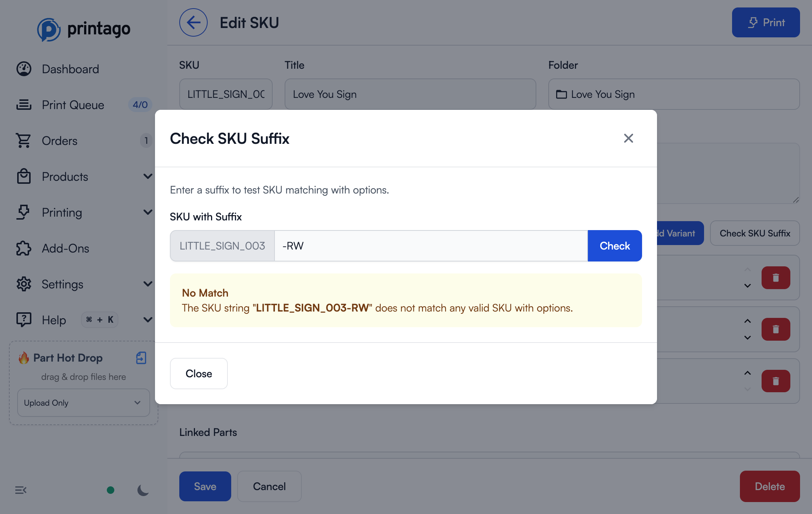This screenshot has height=514, width=812.
Task: Open the Dashboard from the sidebar
Action: pos(70,69)
